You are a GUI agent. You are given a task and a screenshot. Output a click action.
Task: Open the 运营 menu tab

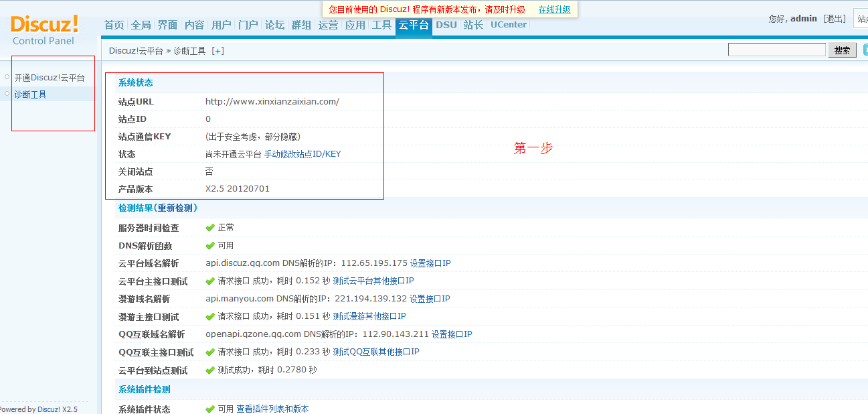329,25
